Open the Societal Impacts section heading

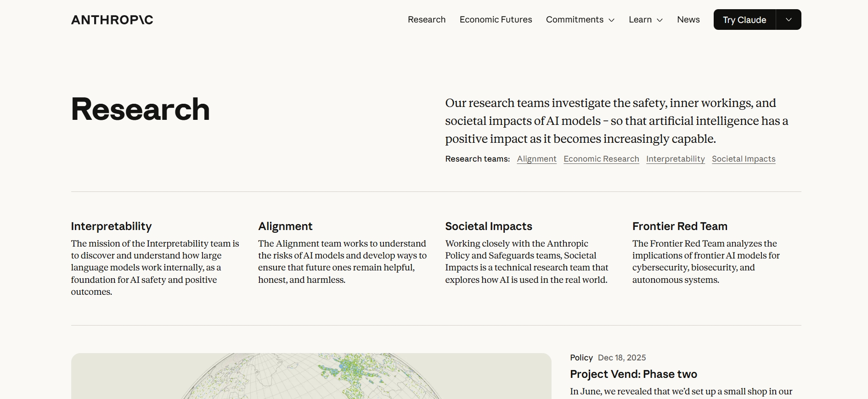point(488,226)
